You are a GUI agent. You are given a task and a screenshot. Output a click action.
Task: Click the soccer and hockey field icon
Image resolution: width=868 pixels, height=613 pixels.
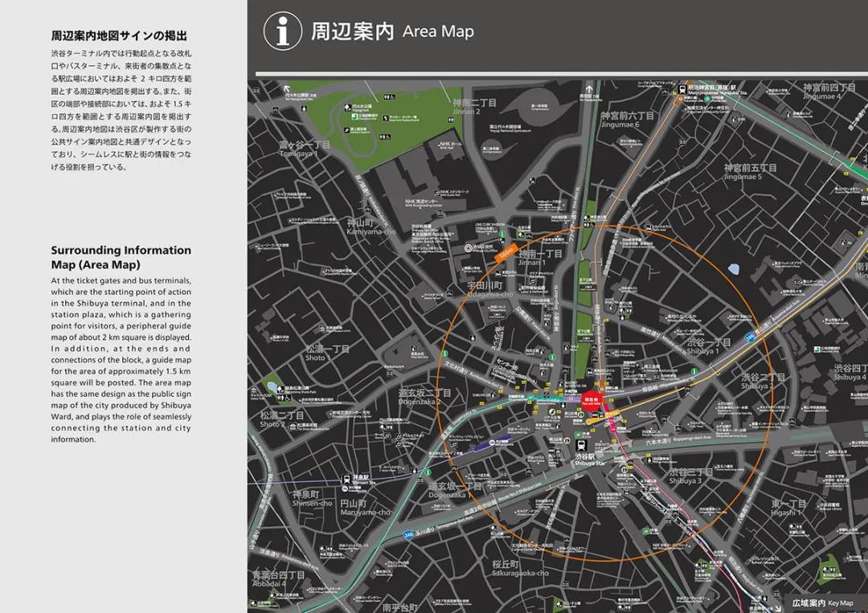pos(385,118)
